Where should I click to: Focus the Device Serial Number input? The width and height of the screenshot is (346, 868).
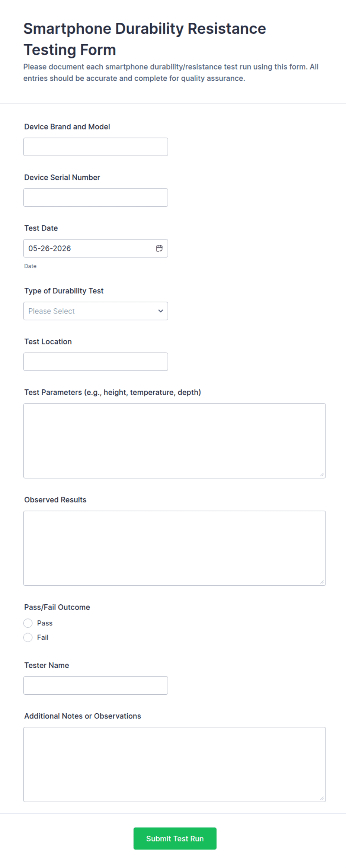pyautogui.click(x=96, y=197)
